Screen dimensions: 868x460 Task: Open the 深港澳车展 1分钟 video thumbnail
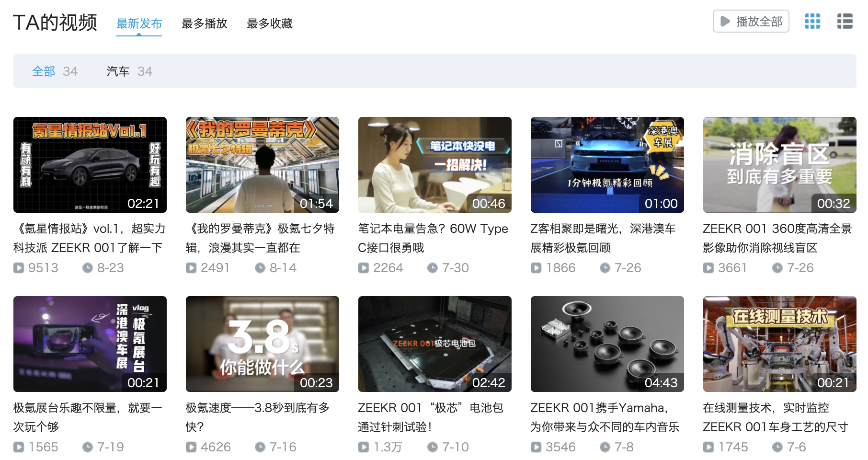pos(607,165)
